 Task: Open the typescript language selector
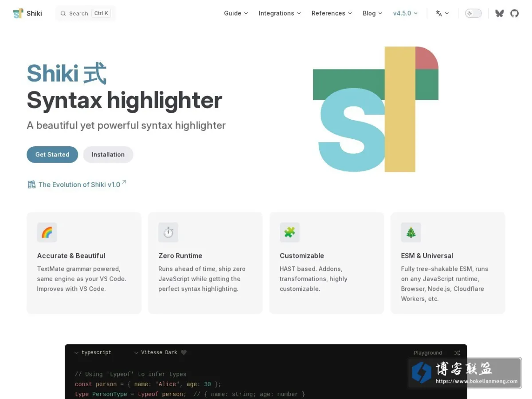tap(93, 353)
